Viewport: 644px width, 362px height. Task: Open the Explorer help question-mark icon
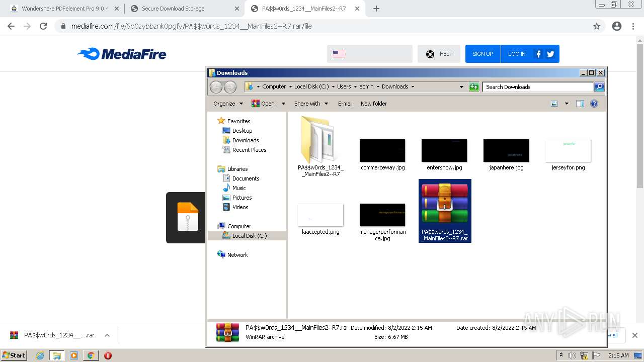[594, 104]
